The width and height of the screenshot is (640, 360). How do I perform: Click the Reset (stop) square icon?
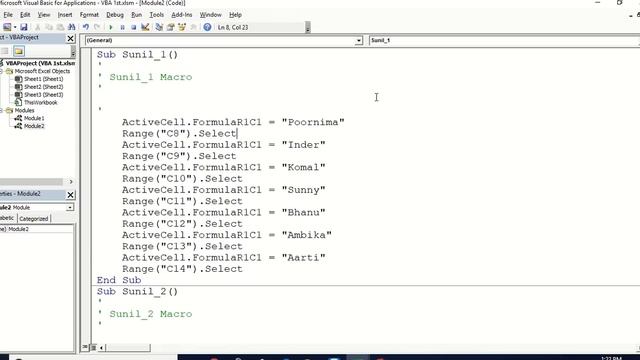click(133, 27)
